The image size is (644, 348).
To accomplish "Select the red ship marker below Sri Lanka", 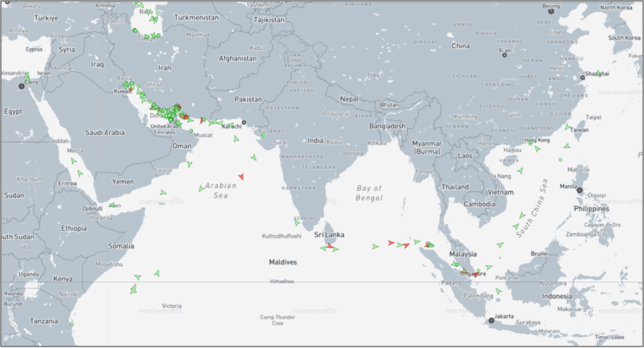I will tap(330, 246).
